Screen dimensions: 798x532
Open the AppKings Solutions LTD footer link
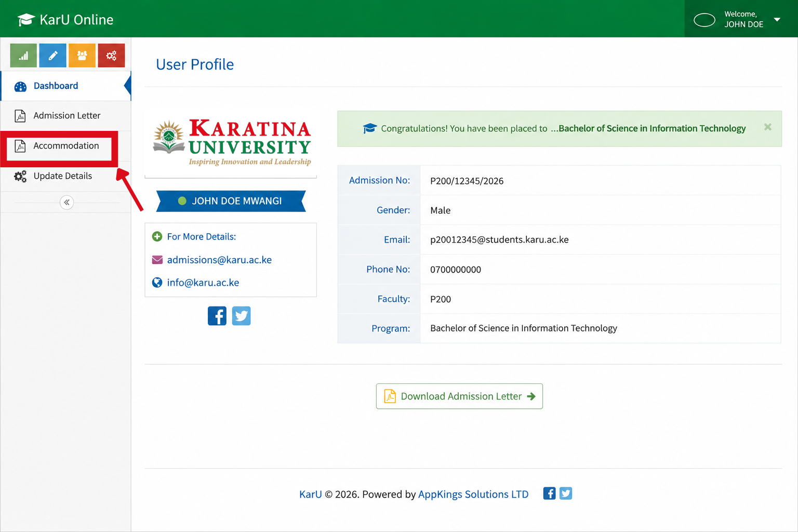coord(473,495)
